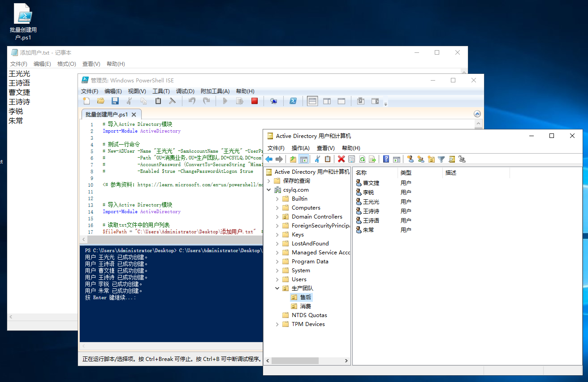588x382 pixels.
Task: Click scroll-right arrow of tree pane scrollbar
Action: (x=346, y=361)
